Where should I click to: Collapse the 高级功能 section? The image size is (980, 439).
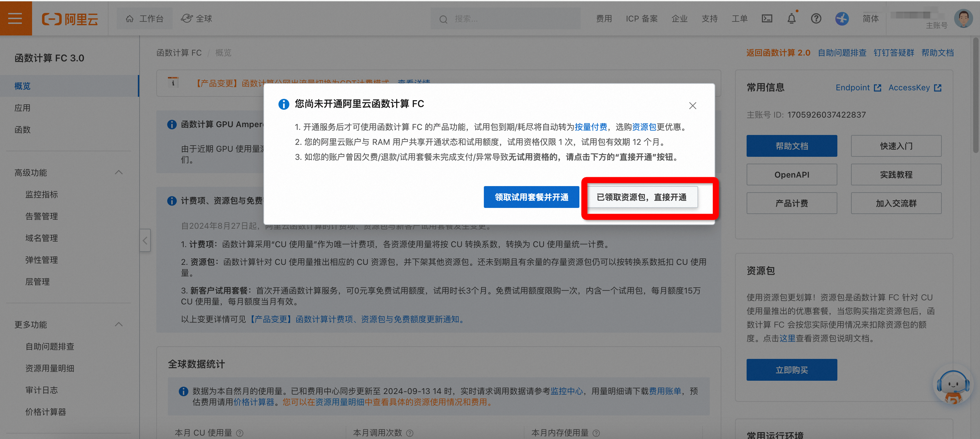coord(119,172)
